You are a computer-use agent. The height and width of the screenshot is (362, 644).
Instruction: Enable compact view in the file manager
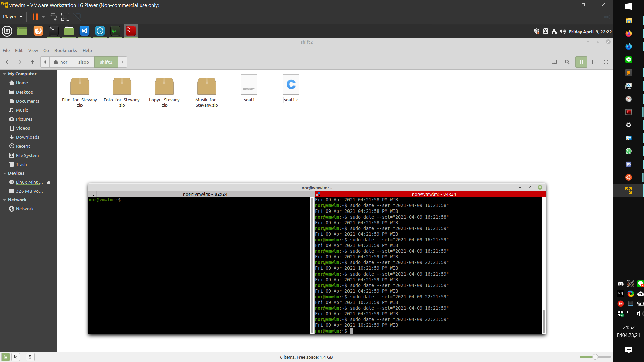[606, 62]
